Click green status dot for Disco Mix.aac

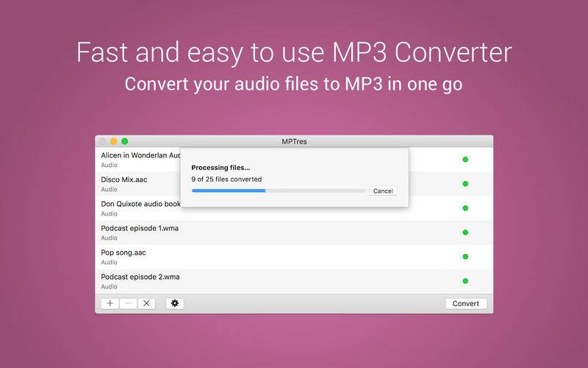coord(465,183)
